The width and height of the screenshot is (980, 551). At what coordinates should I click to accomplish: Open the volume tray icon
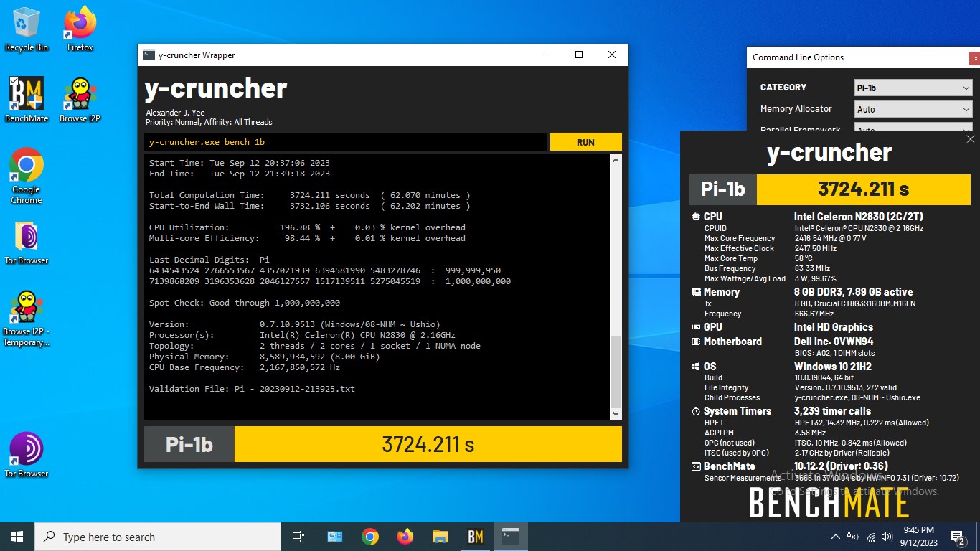coord(888,537)
